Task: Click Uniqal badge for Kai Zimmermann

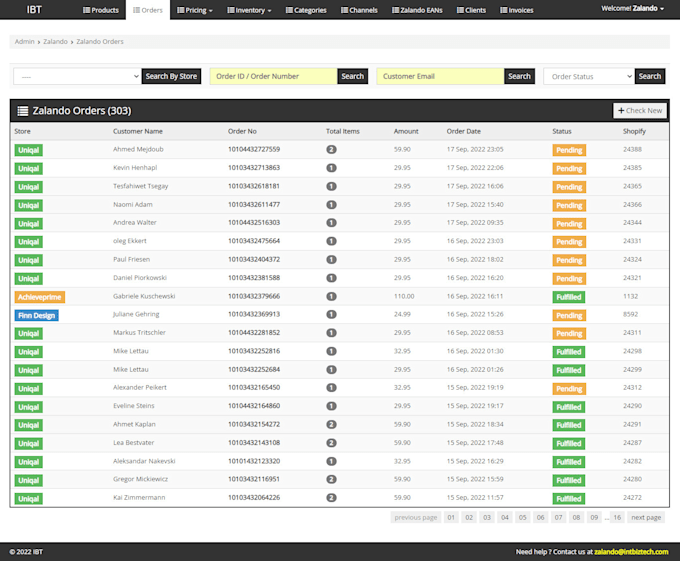Action: [29, 499]
